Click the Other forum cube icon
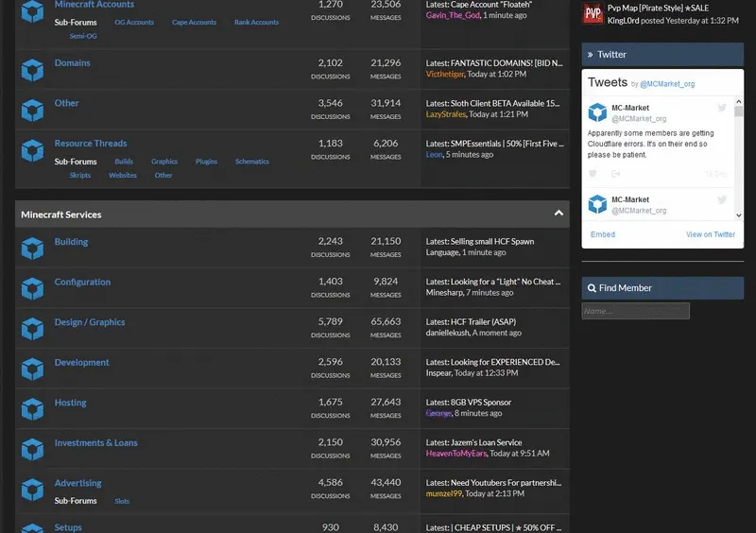Image resolution: width=756 pixels, height=533 pixels. click(32, 110)
